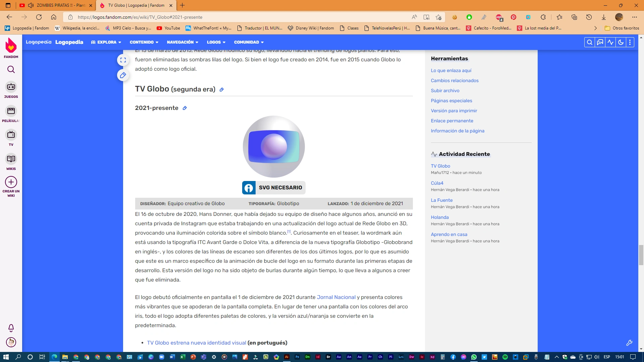Open the LOGOS navigation menu
This screenshot has width=644, height=362.
(x=216, y=42)
